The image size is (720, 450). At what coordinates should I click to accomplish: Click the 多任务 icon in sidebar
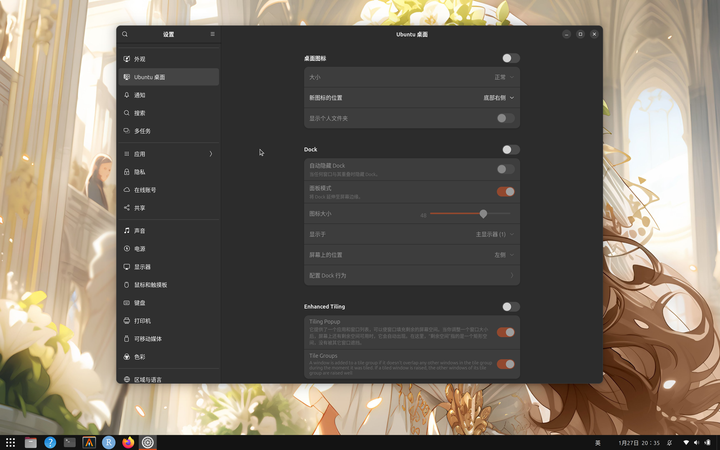point(127,130)
